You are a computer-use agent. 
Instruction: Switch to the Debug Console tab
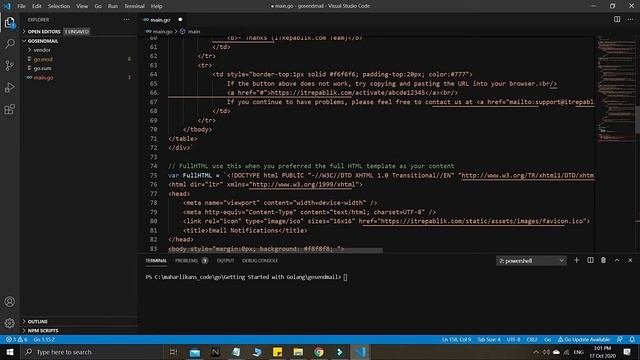coord(260,260)
